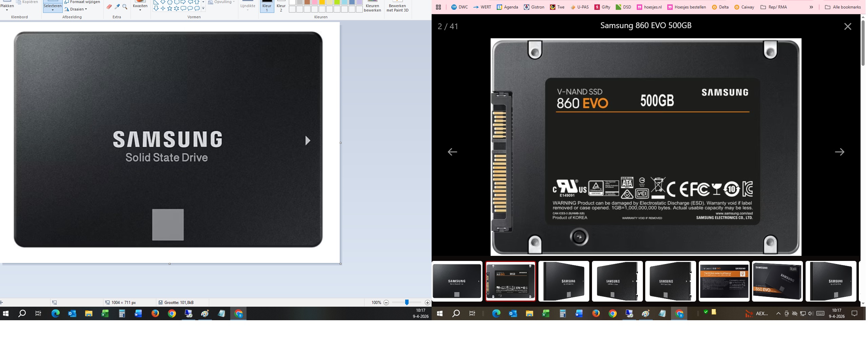Viewport: 868px width, 347px height.
Task: Choose the hexagon shape
Action: 176,2
